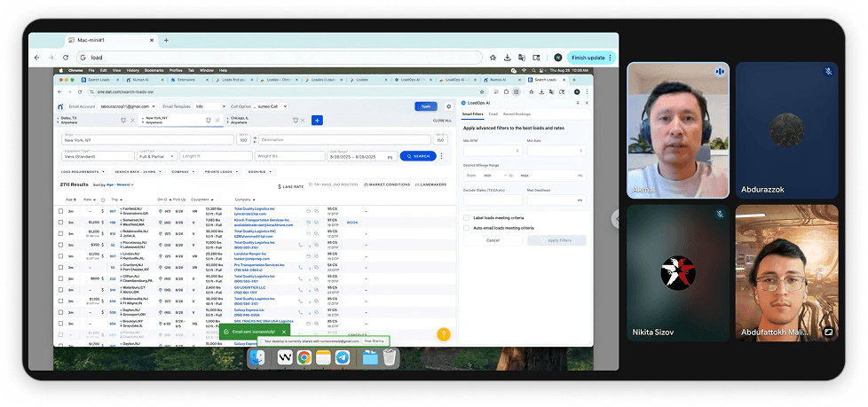Pin the LoadOps AI side panel
868x407 pixels.
coord(578,103)
